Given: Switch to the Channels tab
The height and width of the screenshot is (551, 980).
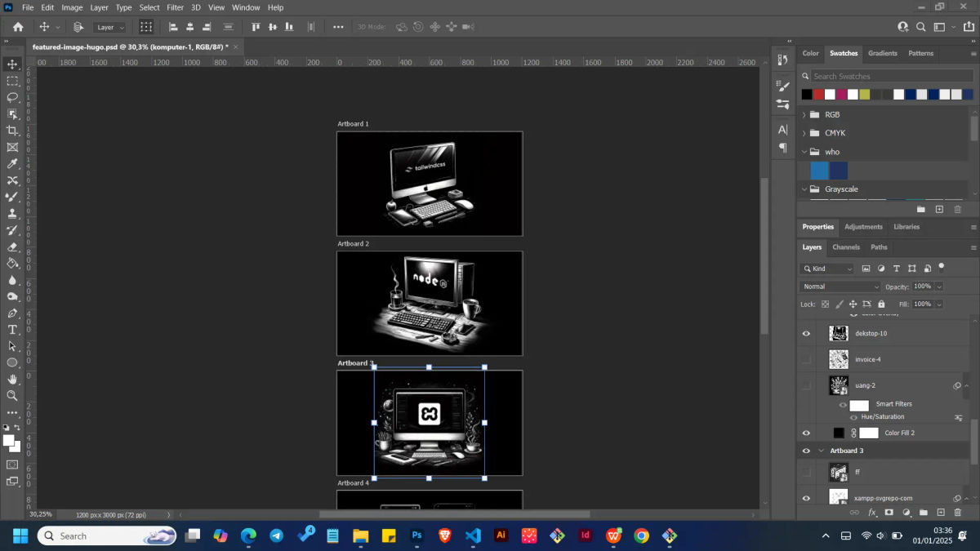Looking at the screenshot, I should tap(846, 247).
